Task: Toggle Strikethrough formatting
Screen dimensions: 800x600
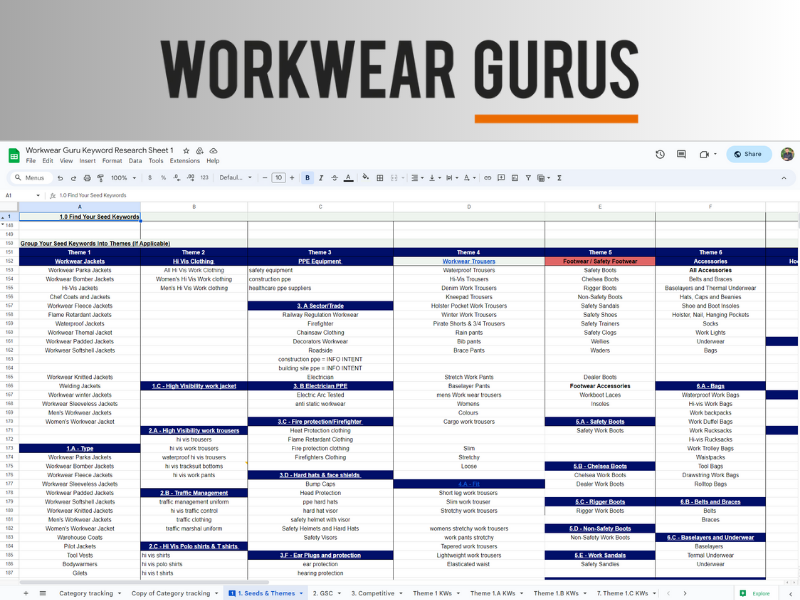Action: tap(335, 177)
